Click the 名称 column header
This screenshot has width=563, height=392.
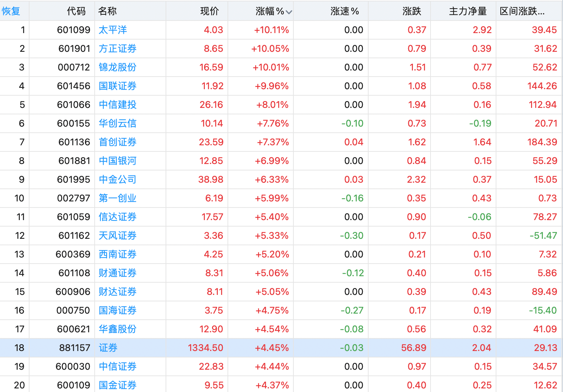(107, 11)
